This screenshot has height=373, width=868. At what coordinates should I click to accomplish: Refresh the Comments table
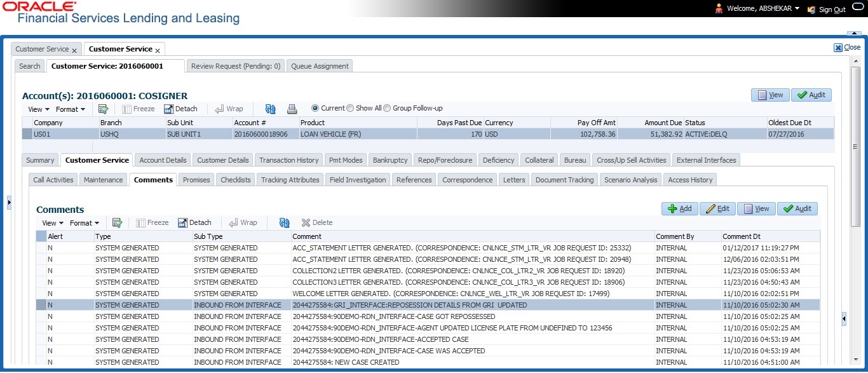285,222
